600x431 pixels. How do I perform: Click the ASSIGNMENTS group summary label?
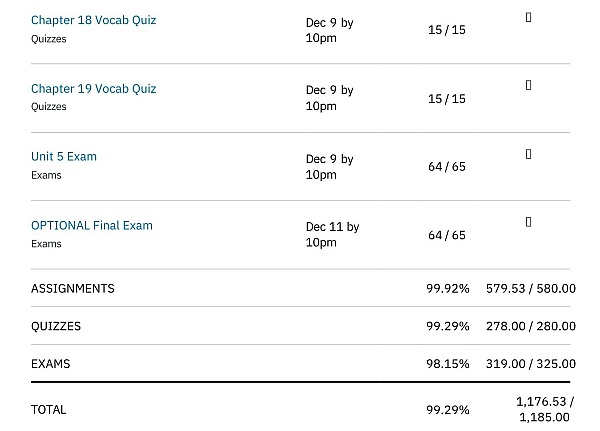73,288
